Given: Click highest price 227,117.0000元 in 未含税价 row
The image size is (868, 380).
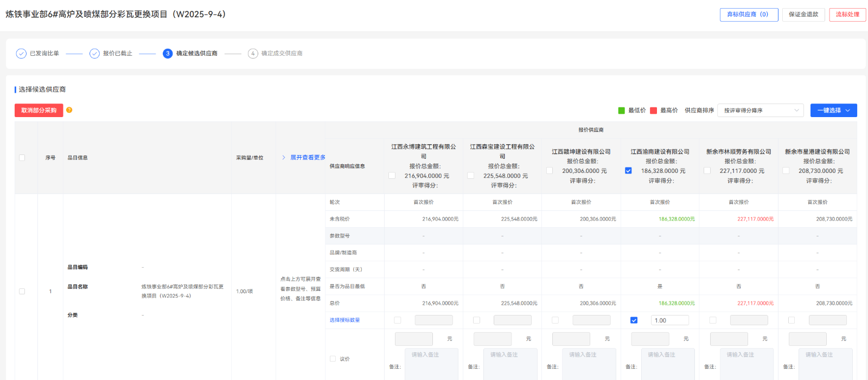Looking at the screenshot, I should (755, 219).
